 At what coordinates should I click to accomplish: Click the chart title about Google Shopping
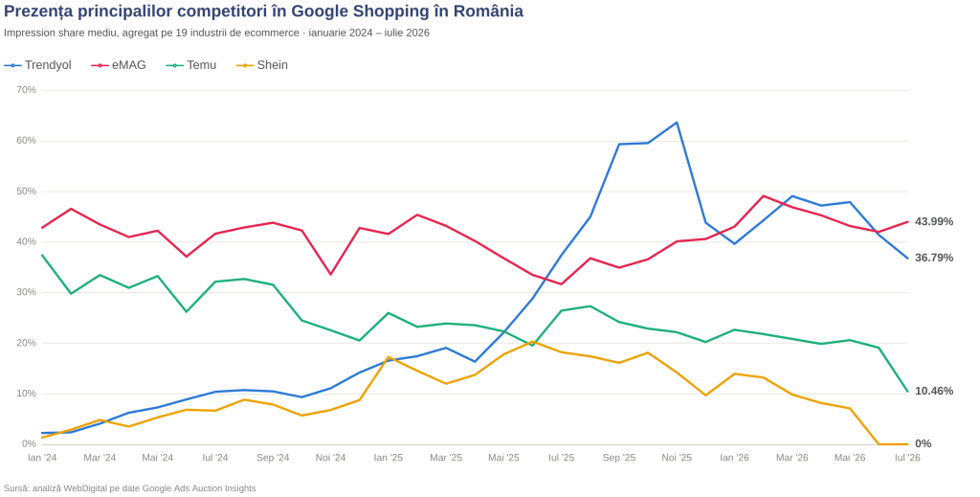264,11
